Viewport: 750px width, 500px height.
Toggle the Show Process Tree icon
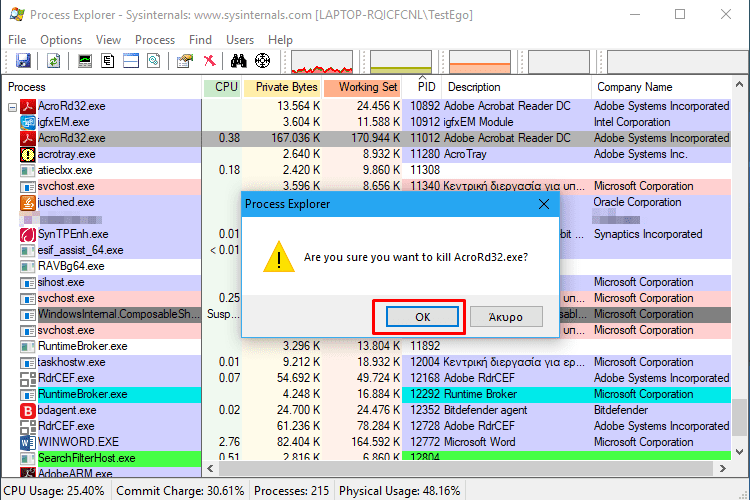(108, 61)
